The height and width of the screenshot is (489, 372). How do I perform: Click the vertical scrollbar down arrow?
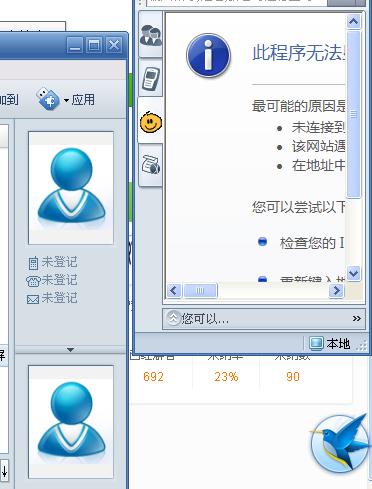click(353, 273)
